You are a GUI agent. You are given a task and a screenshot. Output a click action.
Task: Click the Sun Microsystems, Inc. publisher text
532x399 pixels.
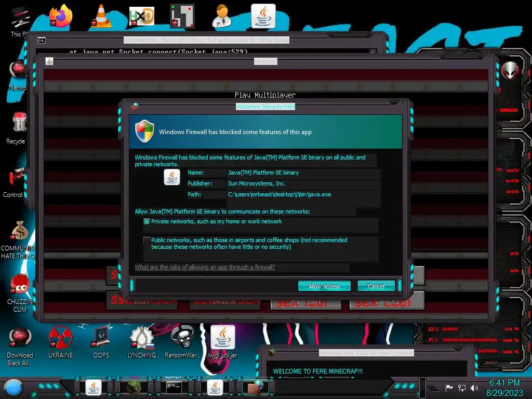tap(257, 183)
